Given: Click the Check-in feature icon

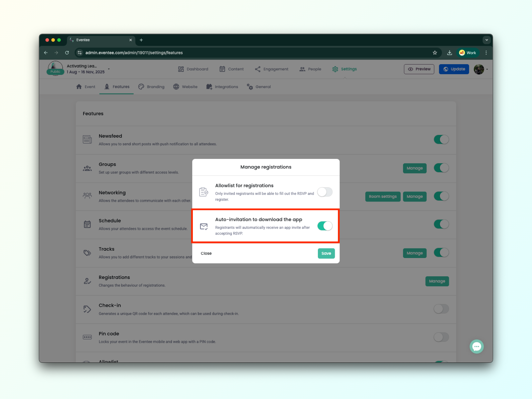Looking at the screenshot, I should pyautogui.click(x=87, y=309).
